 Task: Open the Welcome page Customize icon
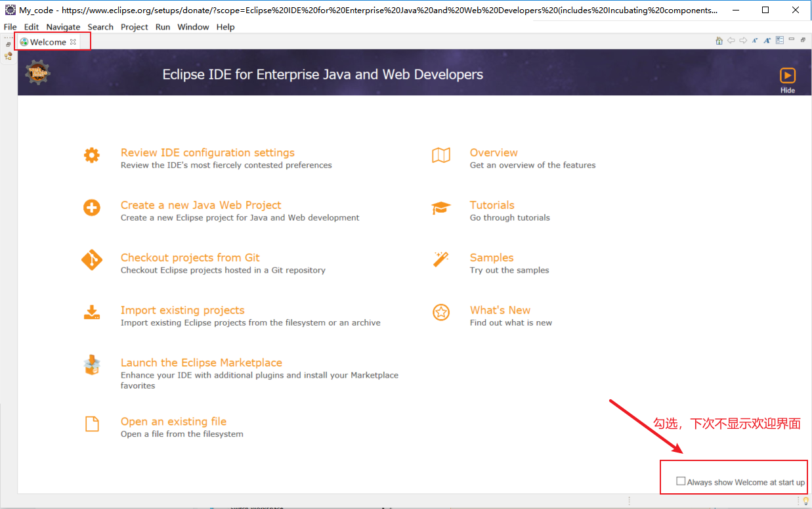pos(779,40)
